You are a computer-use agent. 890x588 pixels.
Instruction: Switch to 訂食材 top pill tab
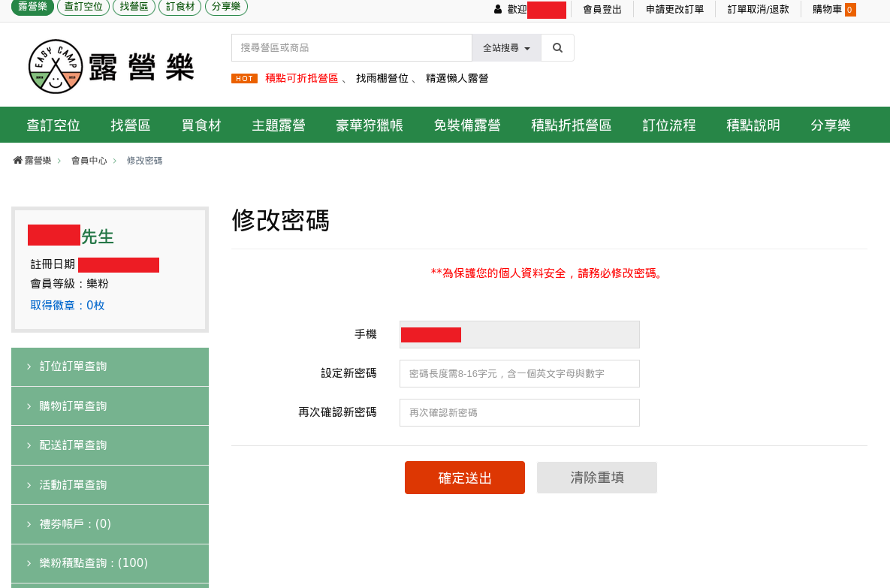[180, 7]
